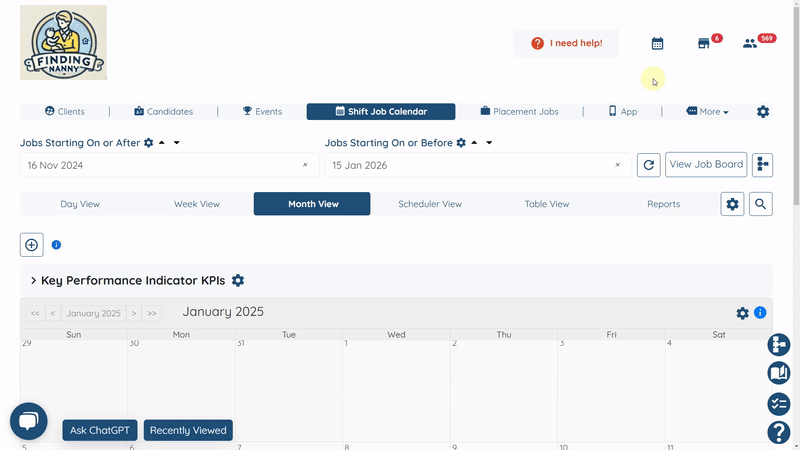The image size is (800, 450).
Task: Go to the Events tab
Action: click(262, 111)
